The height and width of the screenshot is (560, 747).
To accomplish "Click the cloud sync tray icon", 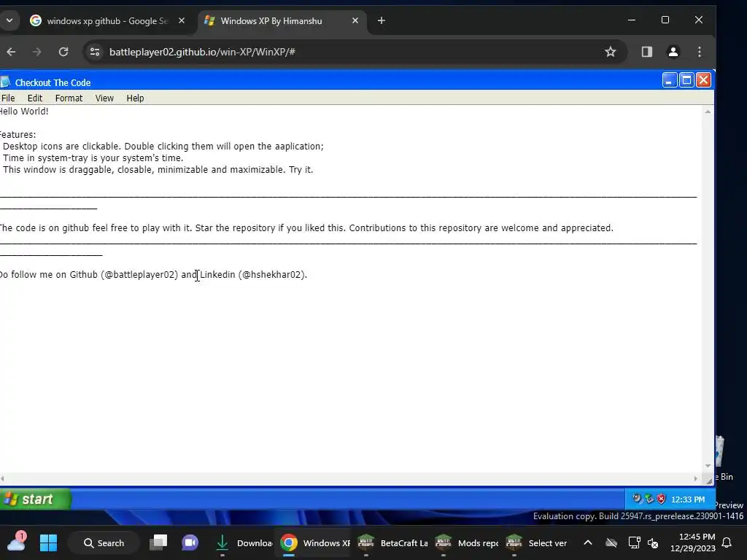I will 611,542.
